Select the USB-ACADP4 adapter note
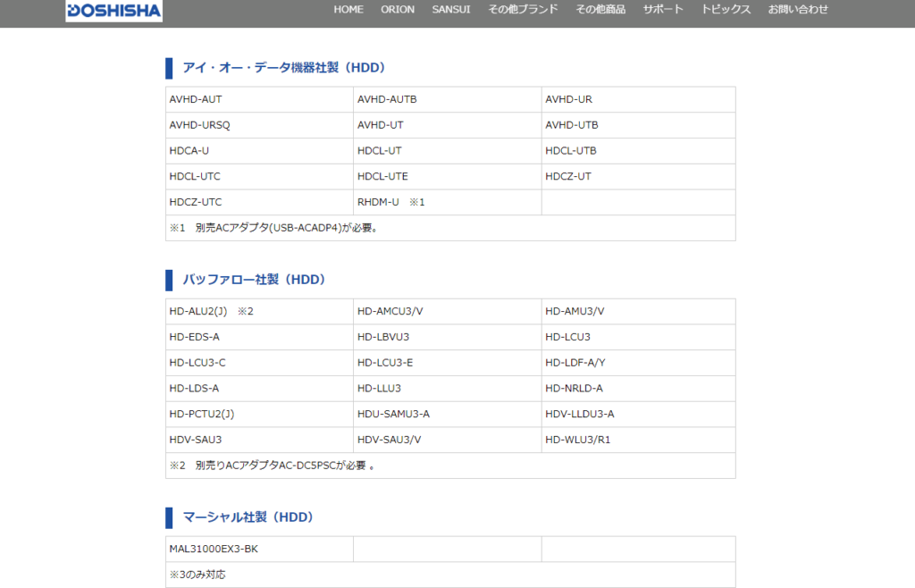 click(450, 228)
